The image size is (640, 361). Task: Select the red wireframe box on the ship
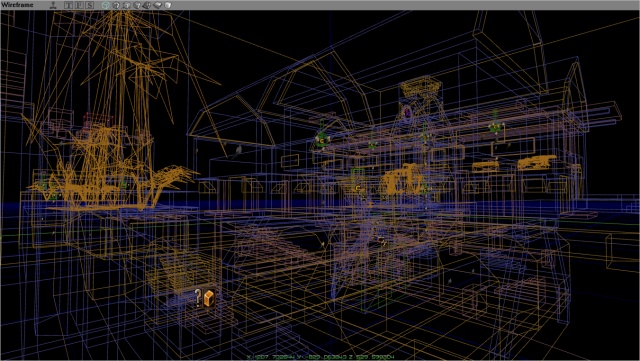(98, 121)
